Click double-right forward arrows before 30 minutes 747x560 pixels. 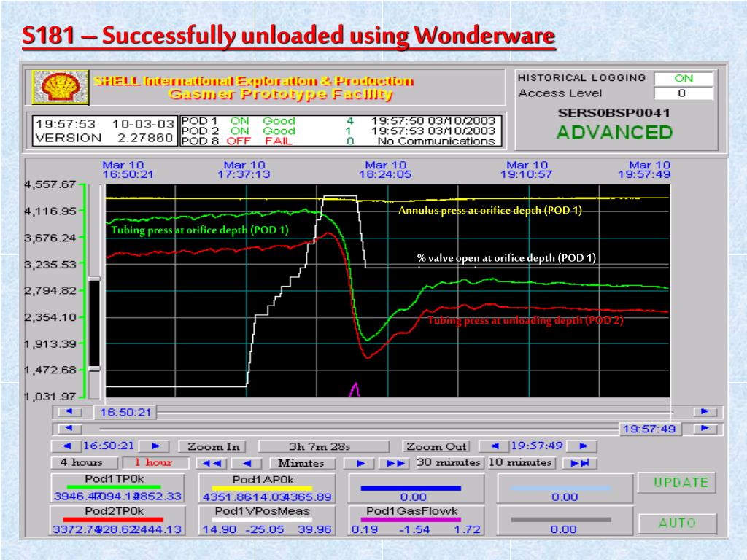[x=396, y=463]
